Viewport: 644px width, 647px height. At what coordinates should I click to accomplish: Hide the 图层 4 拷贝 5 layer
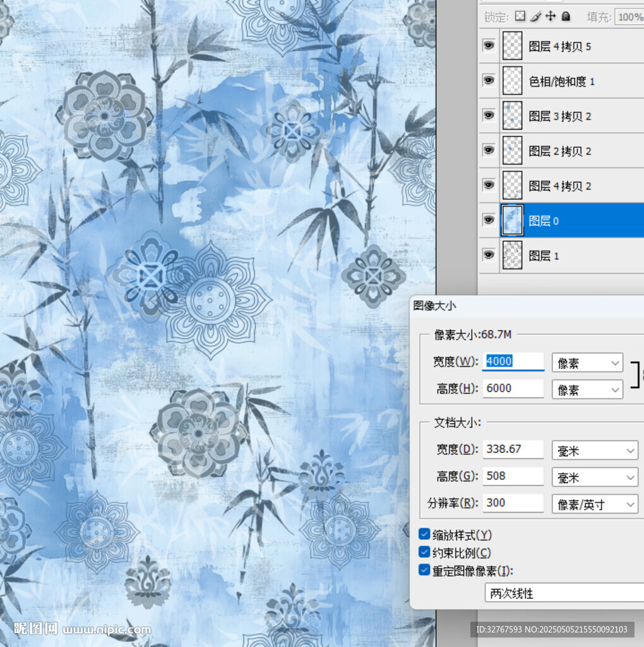(489, 45)
